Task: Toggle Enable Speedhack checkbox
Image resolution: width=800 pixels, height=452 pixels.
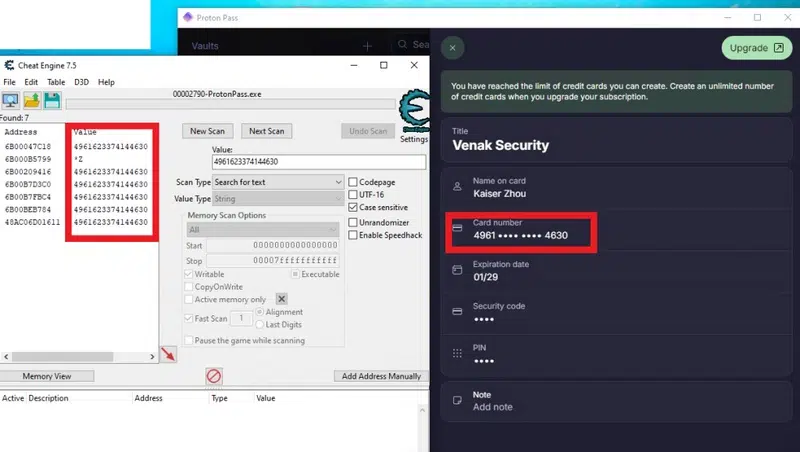Action: point(353,235)
